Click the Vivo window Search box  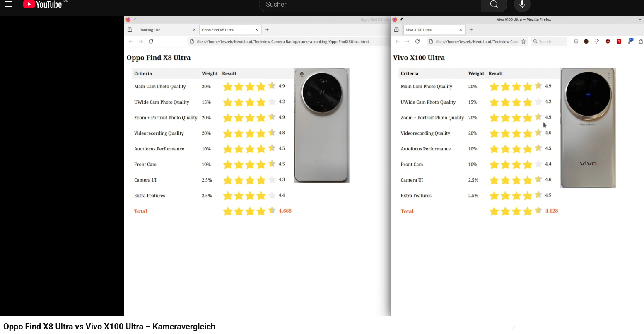point(548,41)
